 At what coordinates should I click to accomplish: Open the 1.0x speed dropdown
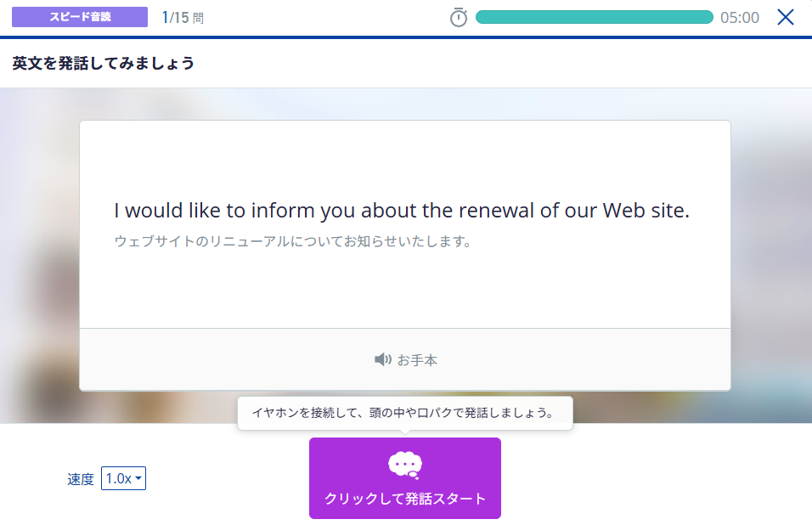[x=123, y=478]
